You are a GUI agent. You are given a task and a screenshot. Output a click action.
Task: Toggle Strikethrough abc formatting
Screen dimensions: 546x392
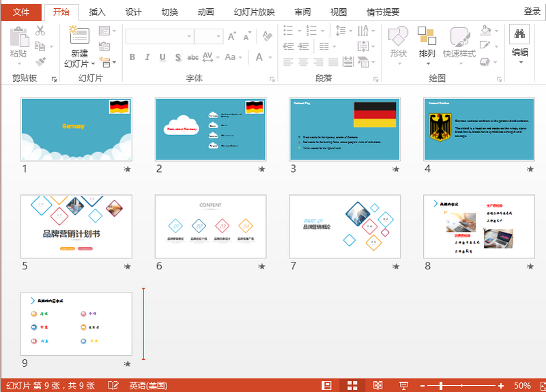coord(193,57)
